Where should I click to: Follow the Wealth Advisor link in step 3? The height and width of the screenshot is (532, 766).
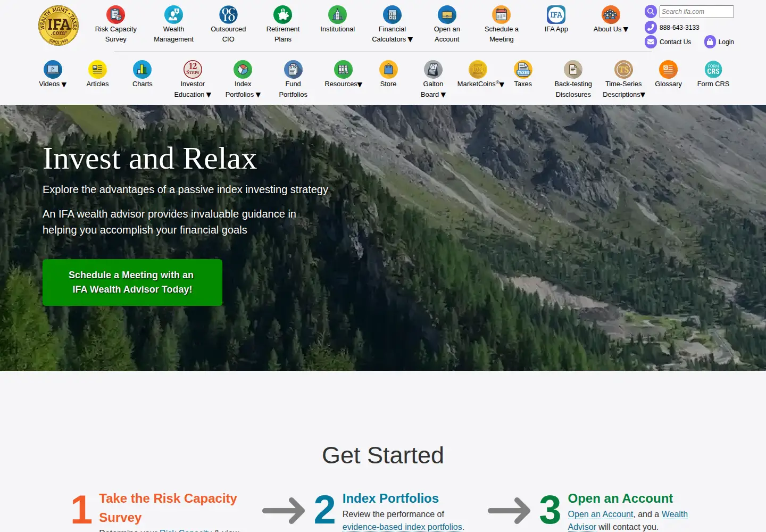(x=628, y=520)
